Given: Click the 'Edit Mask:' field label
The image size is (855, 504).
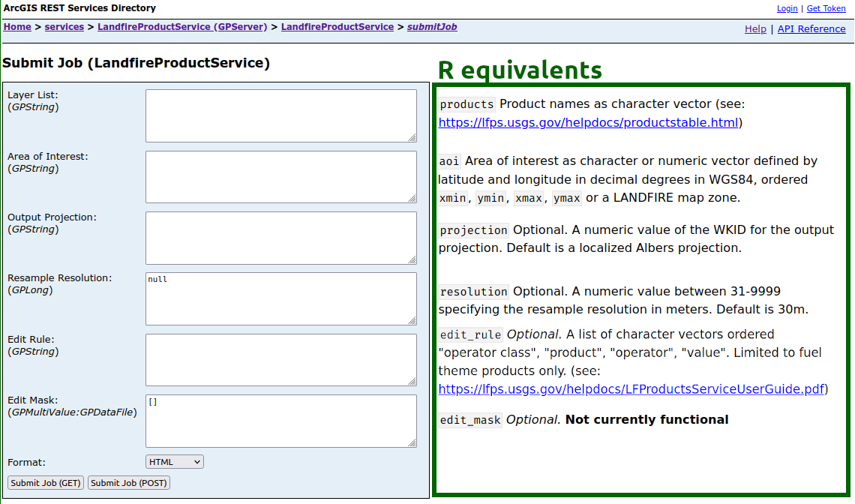Looking at the screenshot, I should [x=33, y=400].
